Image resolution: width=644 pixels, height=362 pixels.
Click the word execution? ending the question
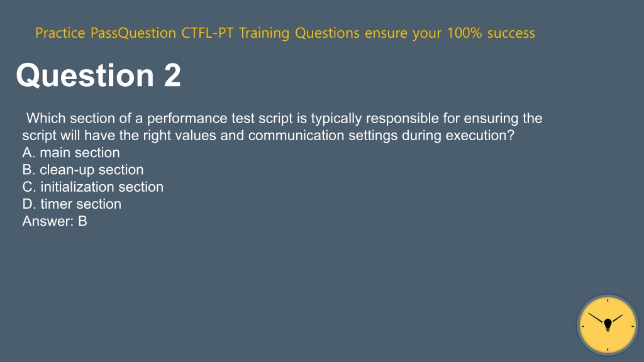click(480, 136)
